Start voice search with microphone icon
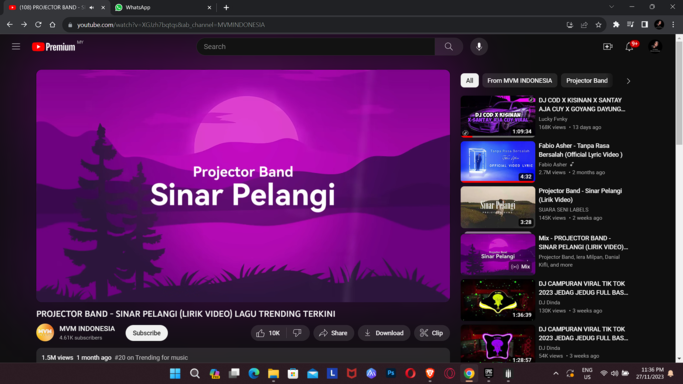Image resolution: width=683 pixels, height=384 pixels. [479, 47]
